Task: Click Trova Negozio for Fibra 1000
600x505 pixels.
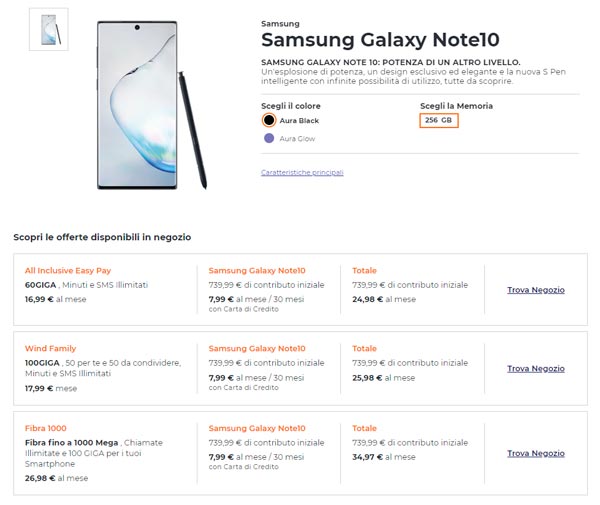Action: tap(536, 453)
